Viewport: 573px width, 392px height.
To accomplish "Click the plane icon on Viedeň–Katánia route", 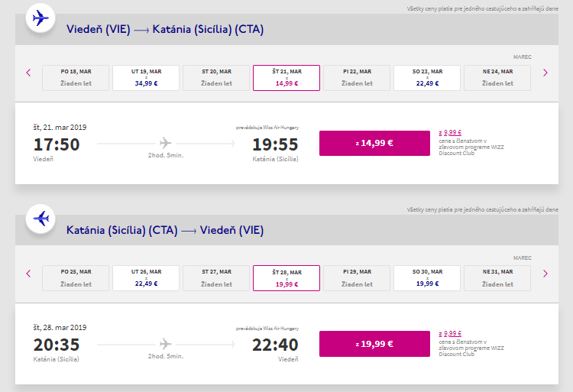I will coord(166,143).
